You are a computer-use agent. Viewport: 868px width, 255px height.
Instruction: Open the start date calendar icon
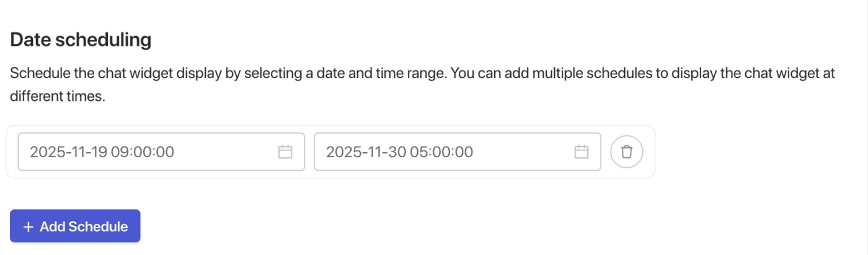click(x=285, y=152)
